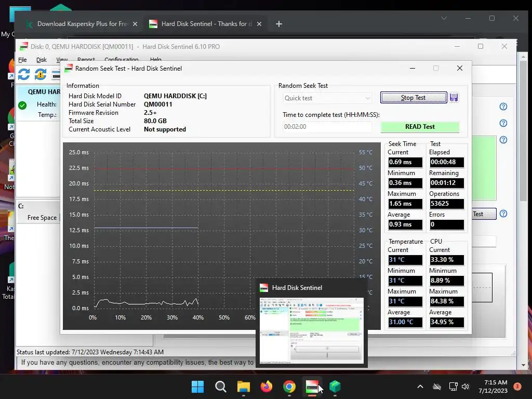Image resolution: width=532 pixels, height=399 pixels.
Task: Open the notification badge showing 3
Action: pos(517,386)
